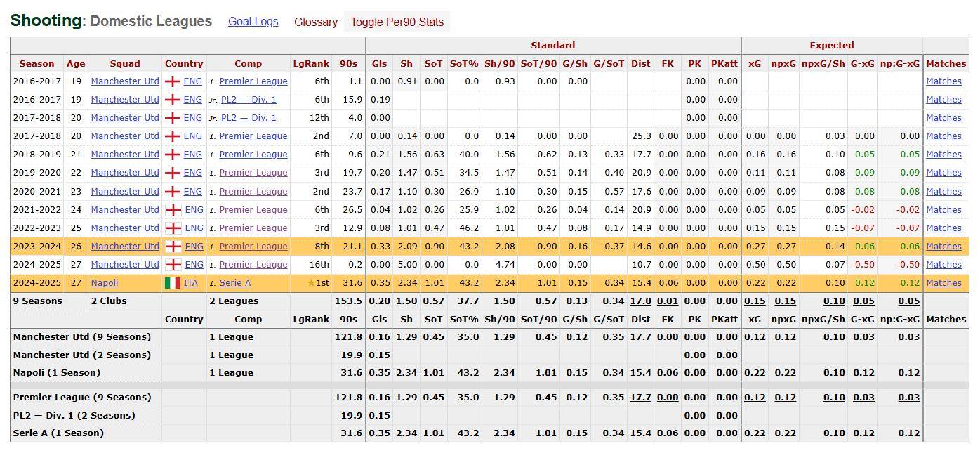Sort by PKatt in the top header row
This screenshot has width=980, height=453.
(x=724, y=63)
